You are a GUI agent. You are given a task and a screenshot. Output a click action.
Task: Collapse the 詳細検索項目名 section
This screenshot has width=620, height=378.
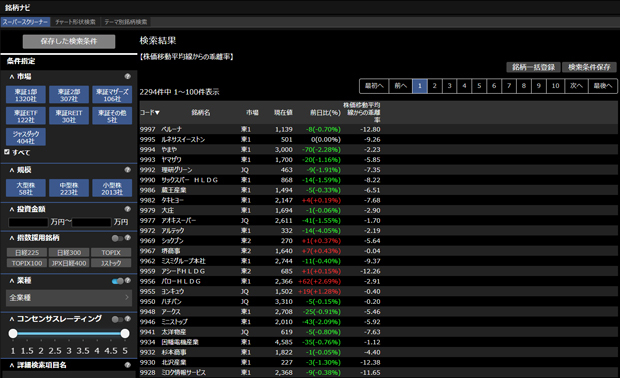click(12, 365)
